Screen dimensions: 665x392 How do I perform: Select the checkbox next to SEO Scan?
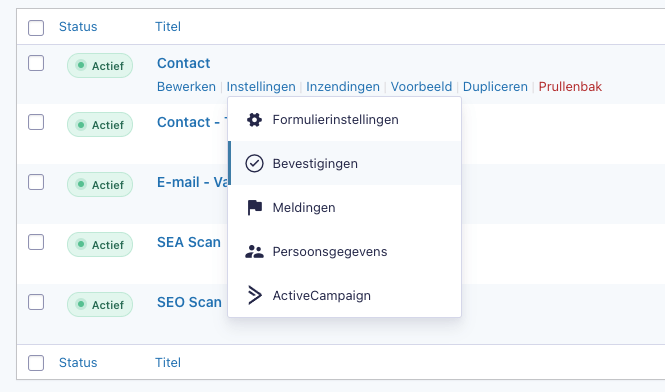36,302
